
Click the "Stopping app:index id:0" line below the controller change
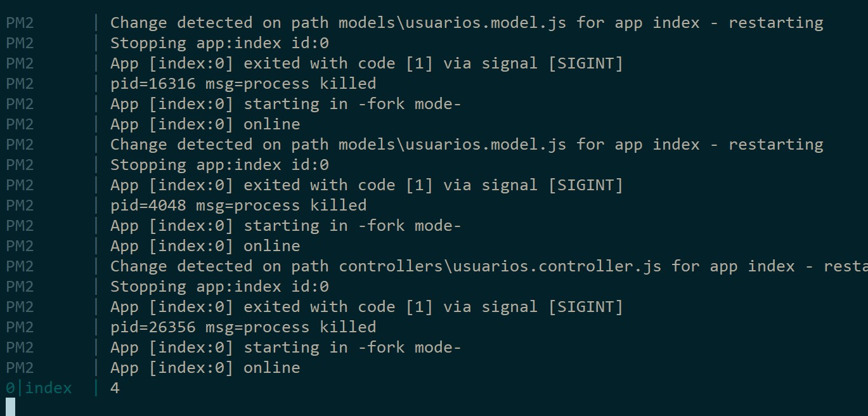[x=219, y=287]
